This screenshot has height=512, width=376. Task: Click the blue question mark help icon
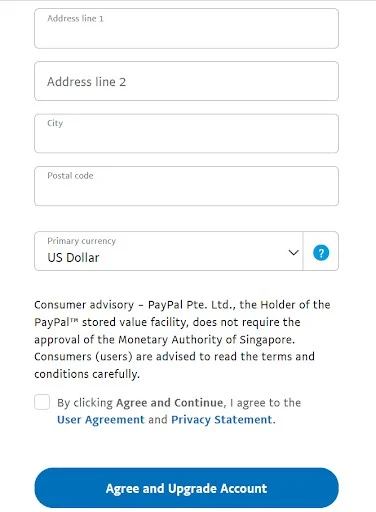coord(321,252)
